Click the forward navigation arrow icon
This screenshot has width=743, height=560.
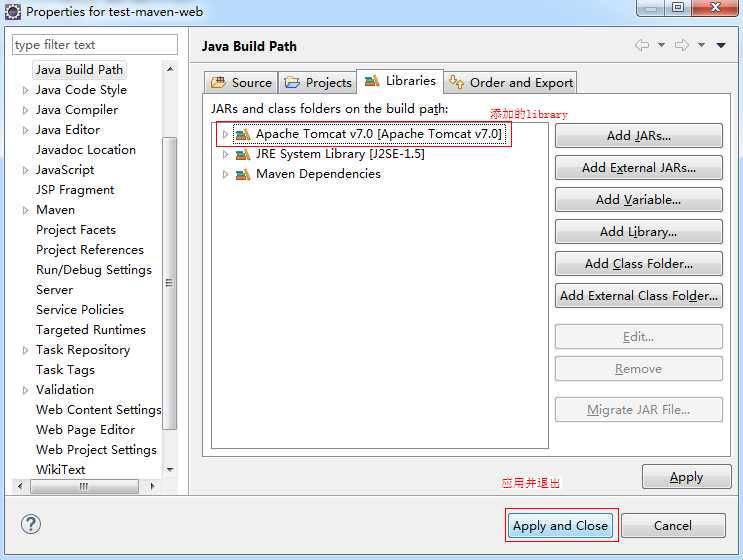click(x=682, y=45)
